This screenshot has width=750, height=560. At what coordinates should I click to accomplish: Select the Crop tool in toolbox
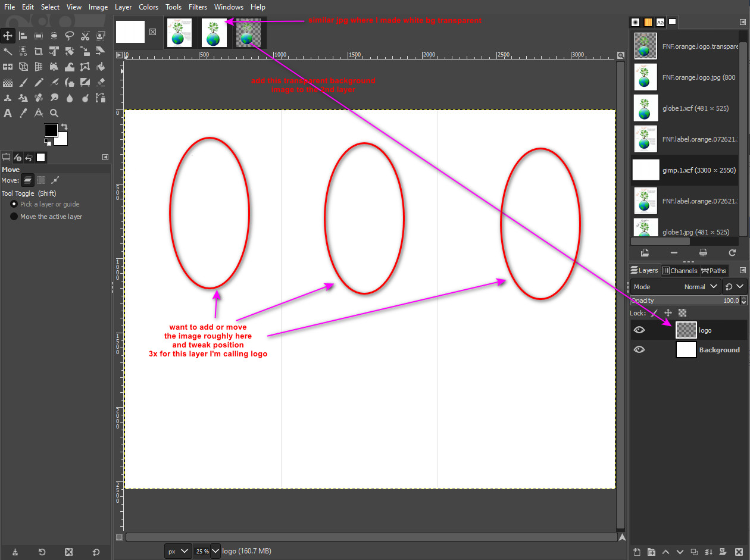[x=39, y=51]
